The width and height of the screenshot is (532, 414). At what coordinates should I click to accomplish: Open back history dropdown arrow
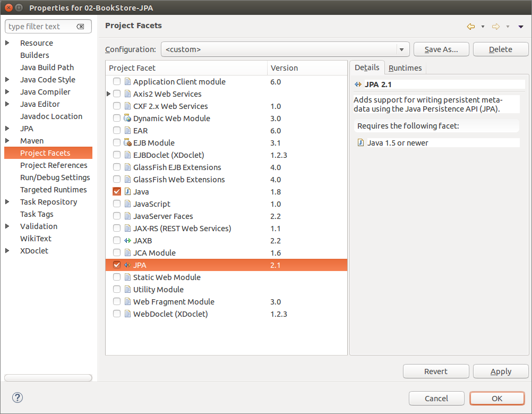point(483,27)
